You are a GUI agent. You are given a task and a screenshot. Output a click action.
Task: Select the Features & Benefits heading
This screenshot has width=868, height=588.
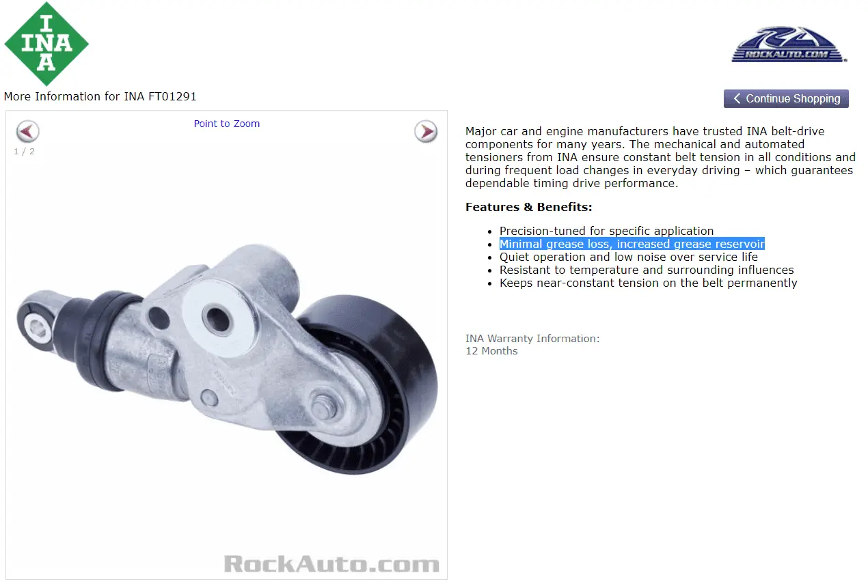point(528,207)
